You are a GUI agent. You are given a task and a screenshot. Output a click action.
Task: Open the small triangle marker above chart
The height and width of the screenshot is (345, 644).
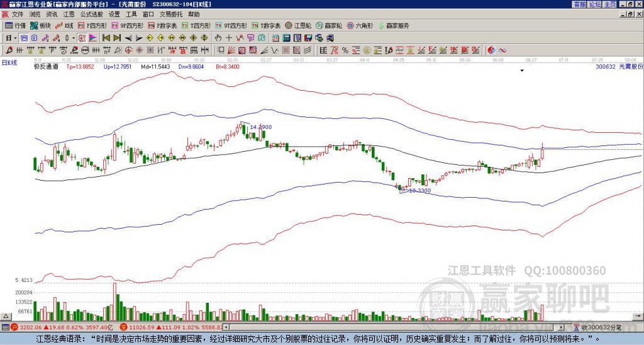click(x=522, y=71)
